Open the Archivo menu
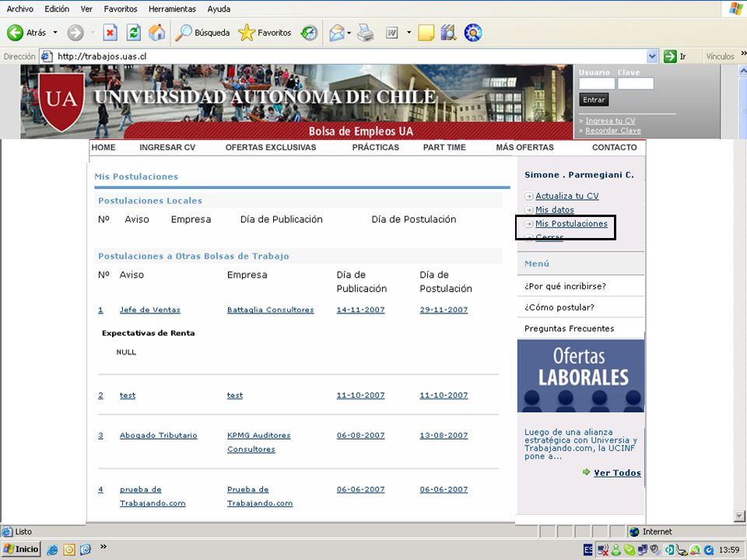This screenshot has width=747, height=560. [x=20, y=9]
